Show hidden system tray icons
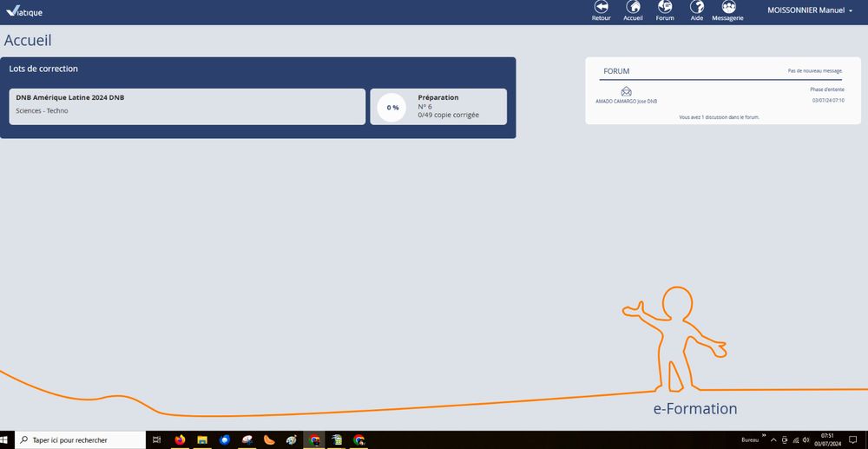This screenshot has width=868, height=449. click(x=773, y=440)
